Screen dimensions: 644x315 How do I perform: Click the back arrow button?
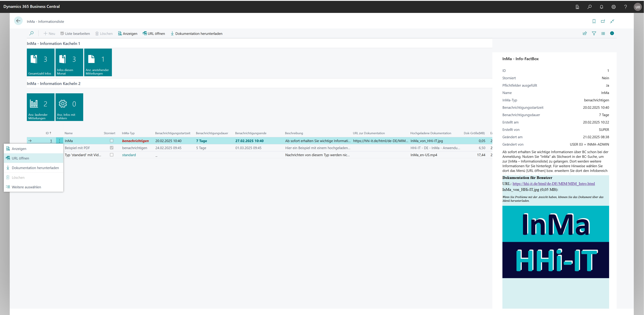tap(18, 21)
